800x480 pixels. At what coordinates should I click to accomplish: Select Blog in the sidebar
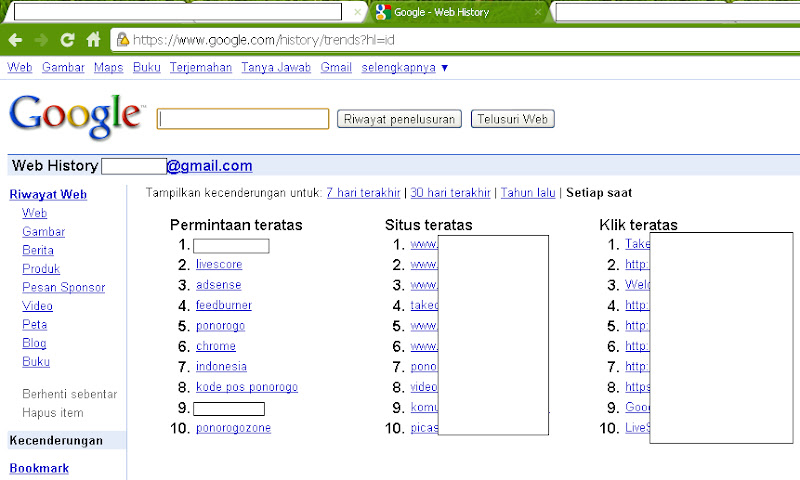35,343
